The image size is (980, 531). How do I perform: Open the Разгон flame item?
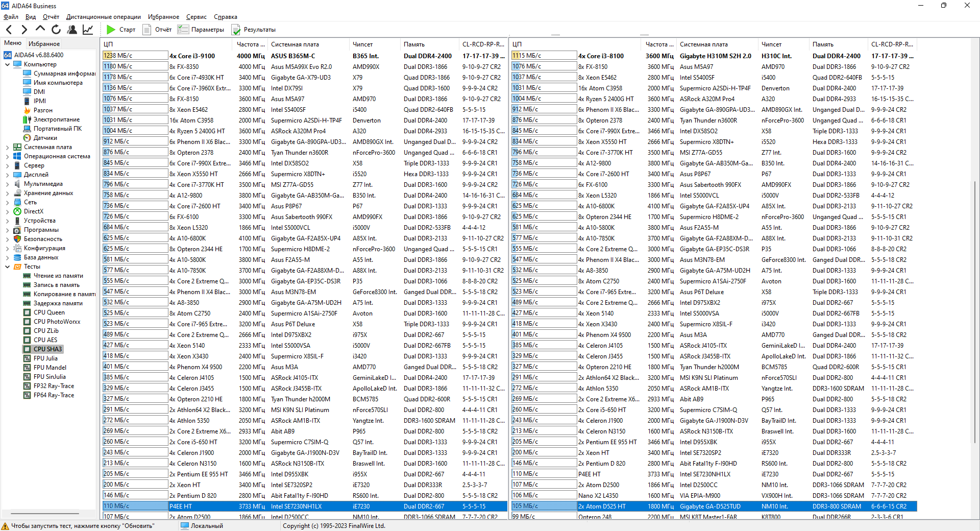click(38, 110)
